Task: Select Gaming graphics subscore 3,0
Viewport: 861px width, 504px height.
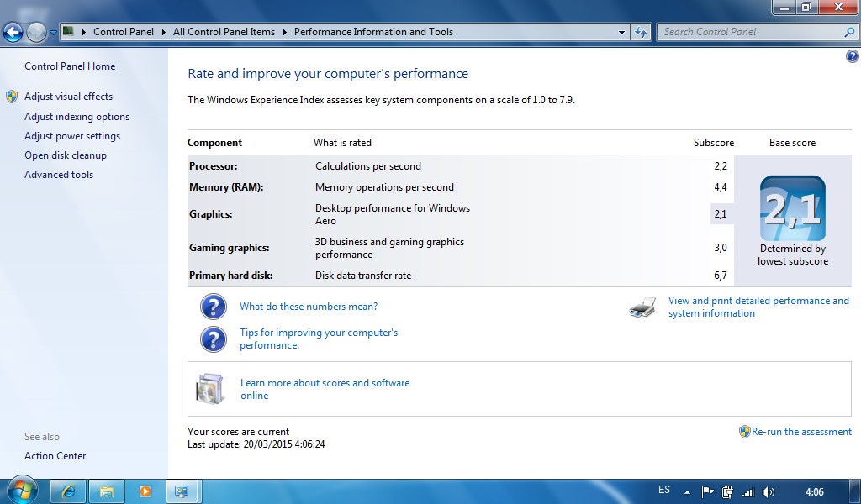Action: pyautogui.click(x=721, y=247)
